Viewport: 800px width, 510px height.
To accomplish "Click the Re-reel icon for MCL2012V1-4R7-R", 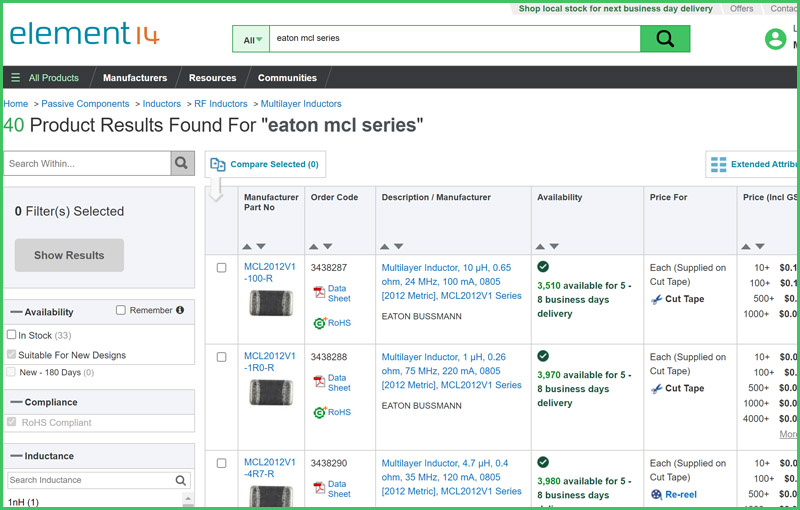I will 657,494.
